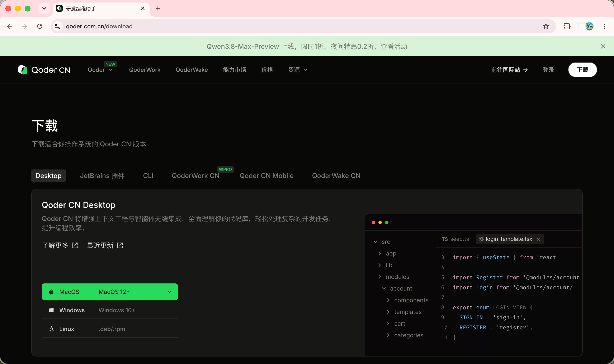This screenshot has width=614, height=364.
Task: Expand the categories folder in file tree
Action: click(388, 335)
